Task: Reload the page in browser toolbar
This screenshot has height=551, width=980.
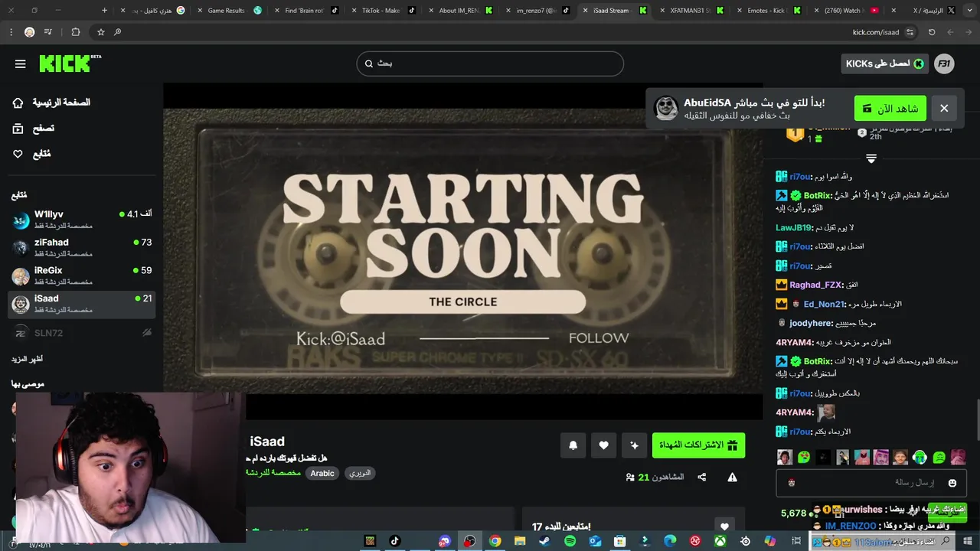Action: [932, 32]
